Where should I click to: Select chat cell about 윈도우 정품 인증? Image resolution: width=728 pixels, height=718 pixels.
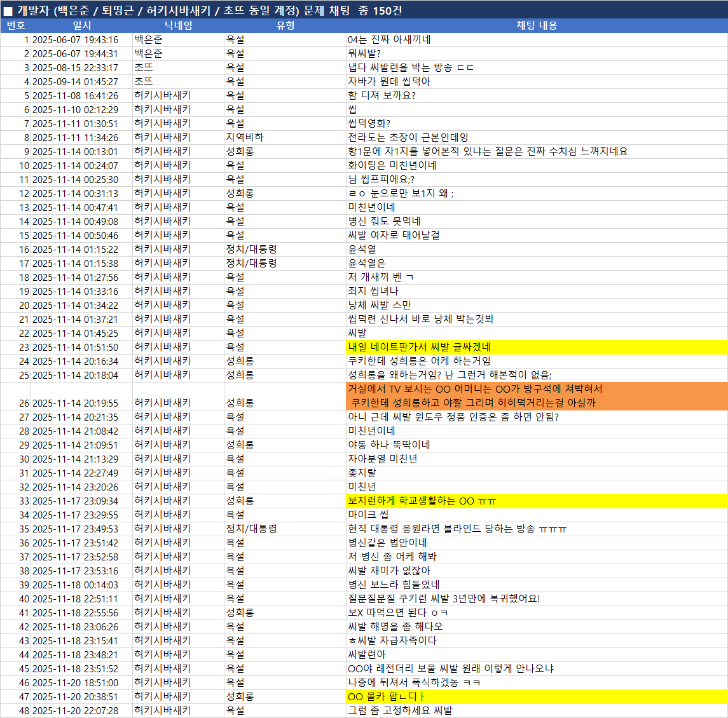pyautogui.click(x=537, y=417)
